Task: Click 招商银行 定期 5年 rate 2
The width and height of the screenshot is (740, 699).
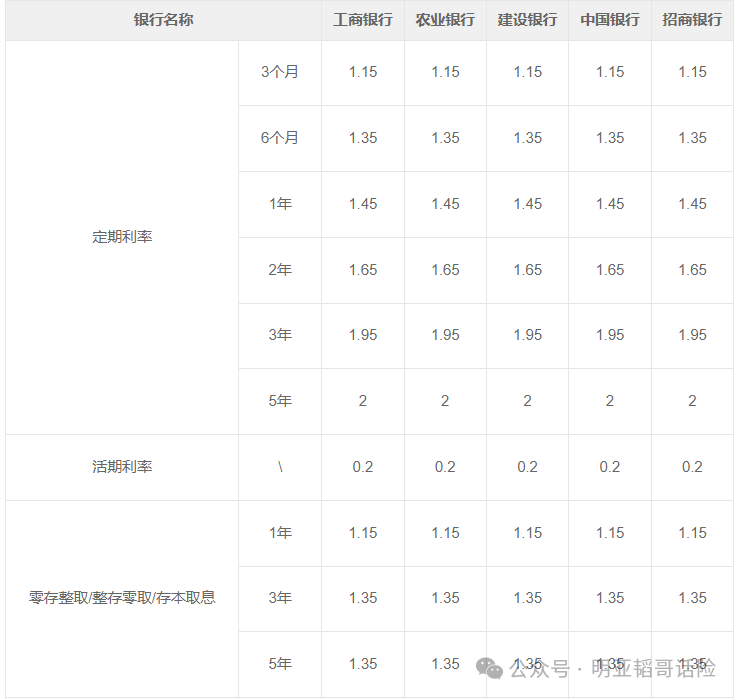Action: 692,401
